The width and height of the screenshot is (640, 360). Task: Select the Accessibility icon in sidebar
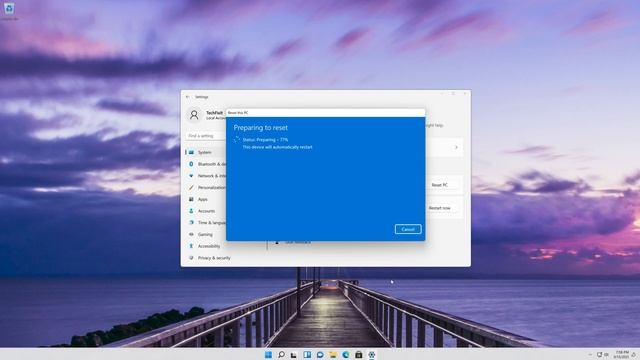[x=191, y=246]
